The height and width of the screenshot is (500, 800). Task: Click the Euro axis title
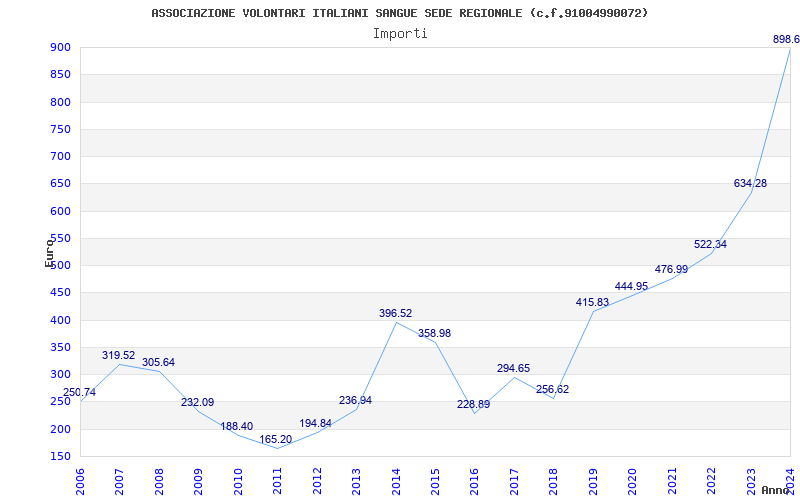click(x=49, y=253)
